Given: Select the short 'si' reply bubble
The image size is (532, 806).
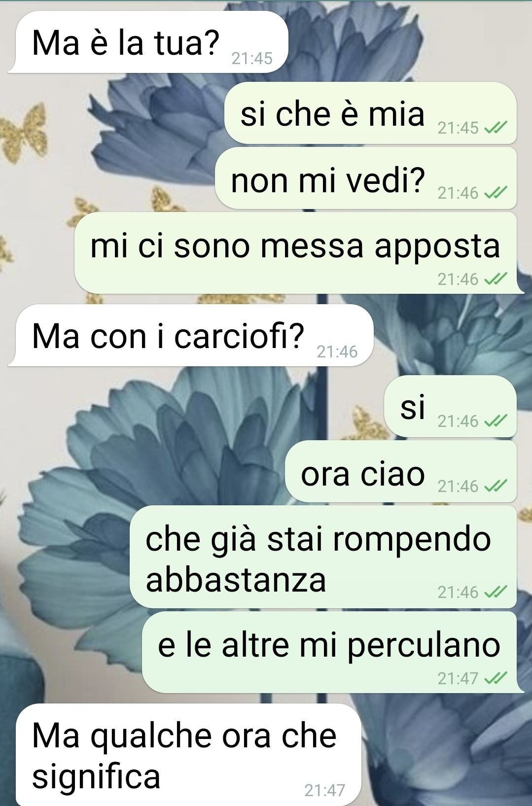Looking at the screenshot, I should tap(450, 406).
